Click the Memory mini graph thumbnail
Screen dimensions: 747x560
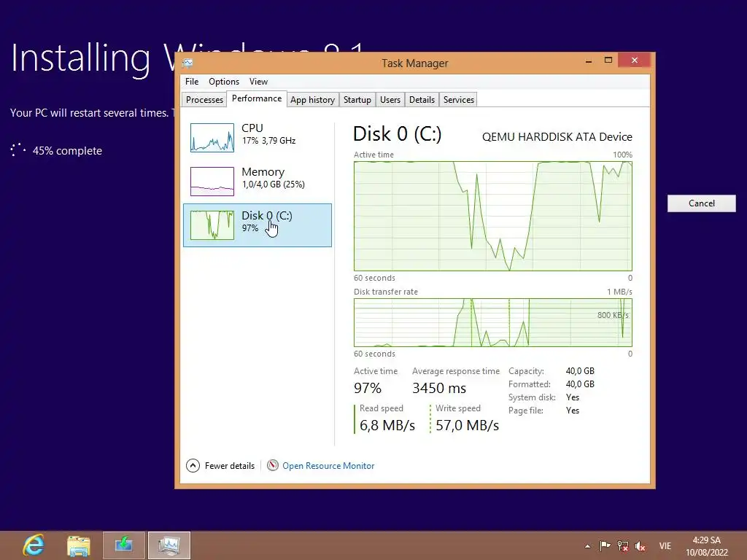212,182
